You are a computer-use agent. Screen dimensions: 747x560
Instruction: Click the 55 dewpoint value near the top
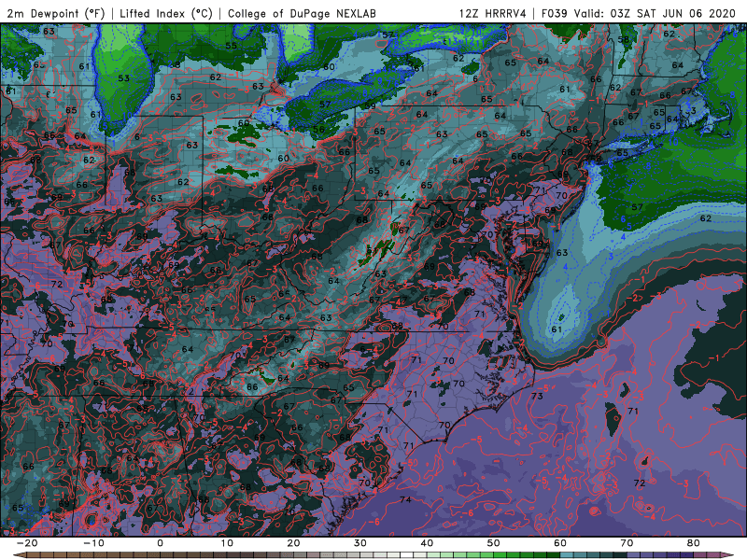[231, 46]
